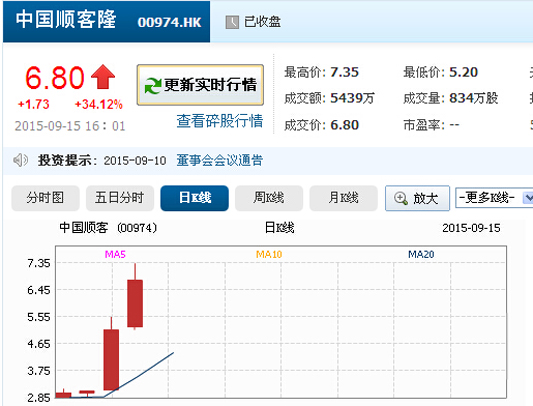Click price change +1.73

point(34,104)
